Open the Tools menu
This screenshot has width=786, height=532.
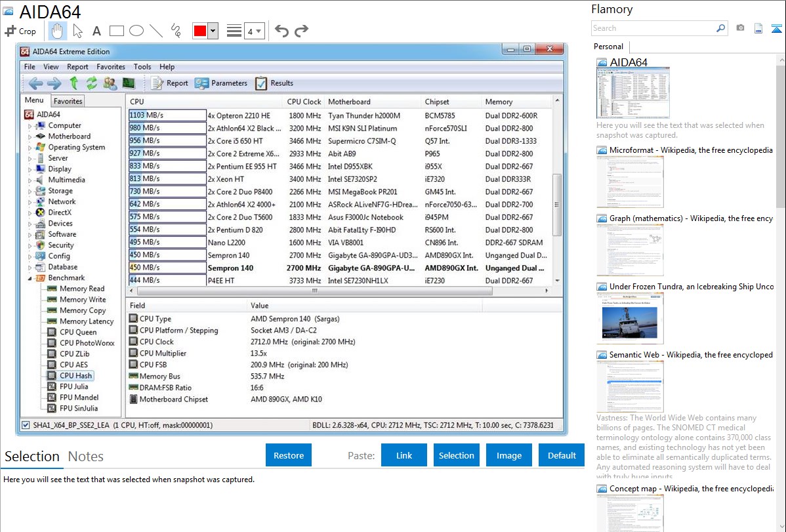click(x=142, y=67)
